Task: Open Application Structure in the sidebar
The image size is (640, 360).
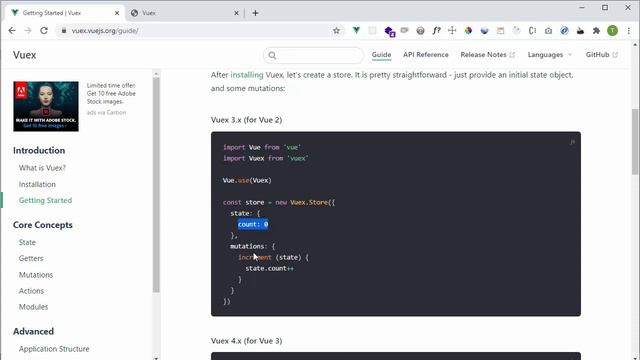Action: click(x=54, y=349)
